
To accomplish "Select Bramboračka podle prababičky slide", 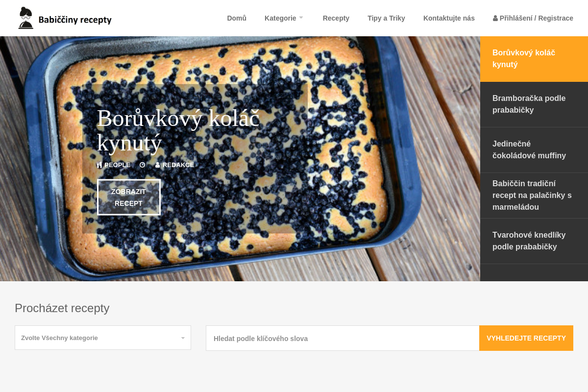I will pyautogui.click(x=534, y=104).
